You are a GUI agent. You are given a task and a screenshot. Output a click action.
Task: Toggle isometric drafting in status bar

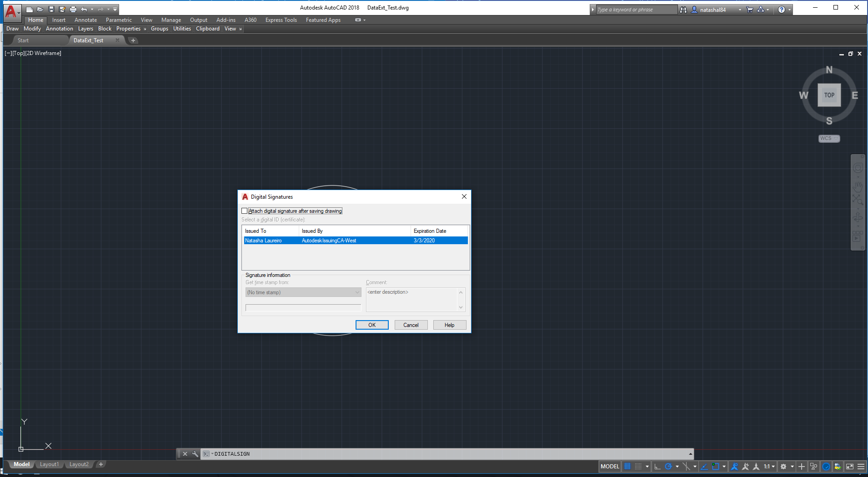point(686,467)
